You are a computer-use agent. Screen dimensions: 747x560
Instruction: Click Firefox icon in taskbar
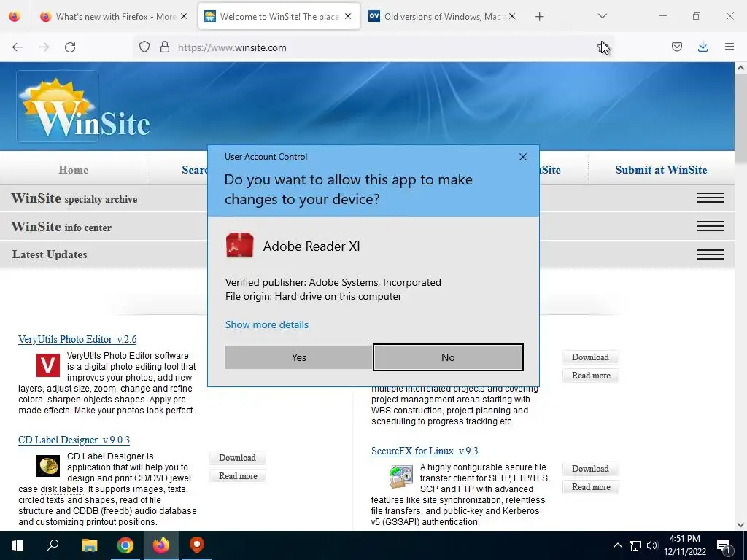tap(161, 545)
